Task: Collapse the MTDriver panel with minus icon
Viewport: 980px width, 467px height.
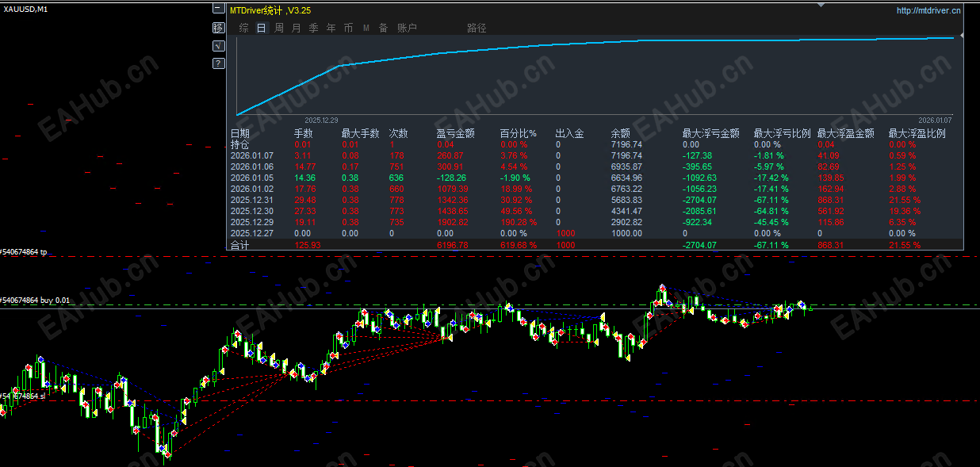Action: click(218, 10)
